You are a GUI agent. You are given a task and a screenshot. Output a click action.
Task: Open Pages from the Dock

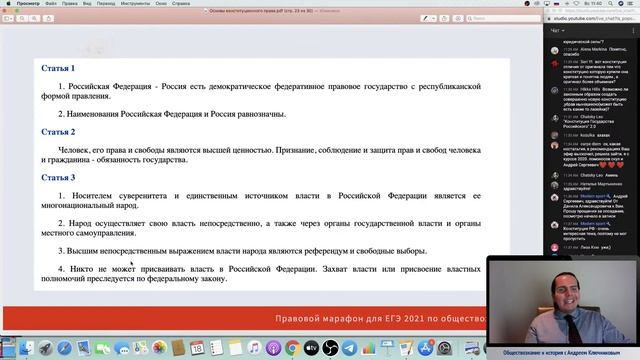coord(406,348)
